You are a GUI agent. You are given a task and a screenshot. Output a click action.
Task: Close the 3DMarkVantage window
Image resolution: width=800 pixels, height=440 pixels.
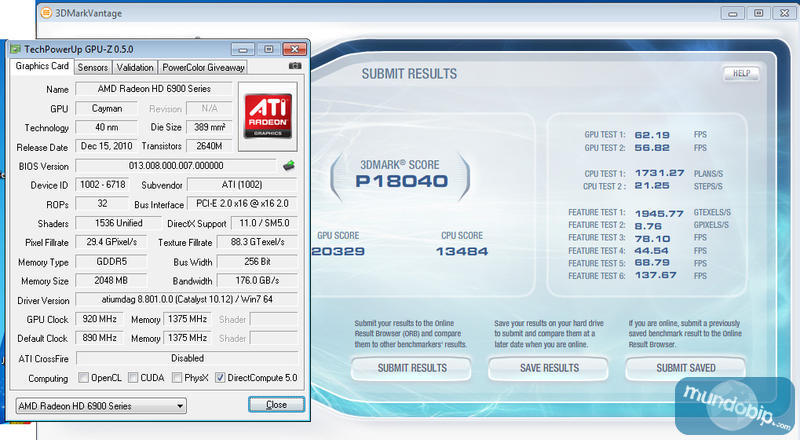point(785,13)
